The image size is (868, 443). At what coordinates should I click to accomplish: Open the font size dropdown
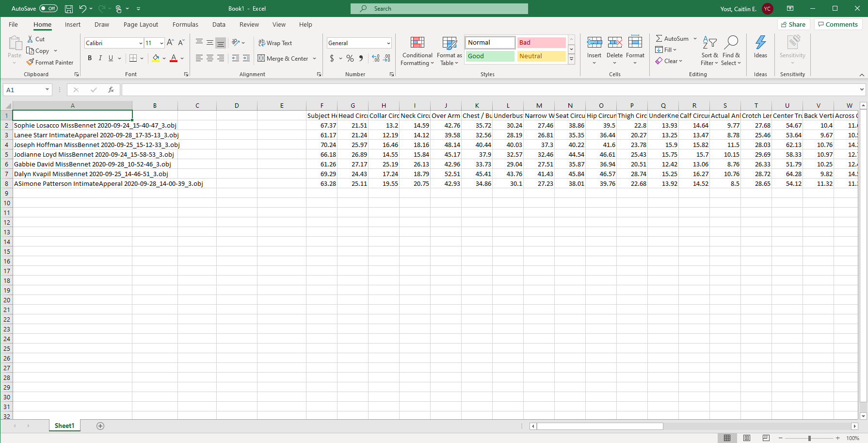coord(161,43)
